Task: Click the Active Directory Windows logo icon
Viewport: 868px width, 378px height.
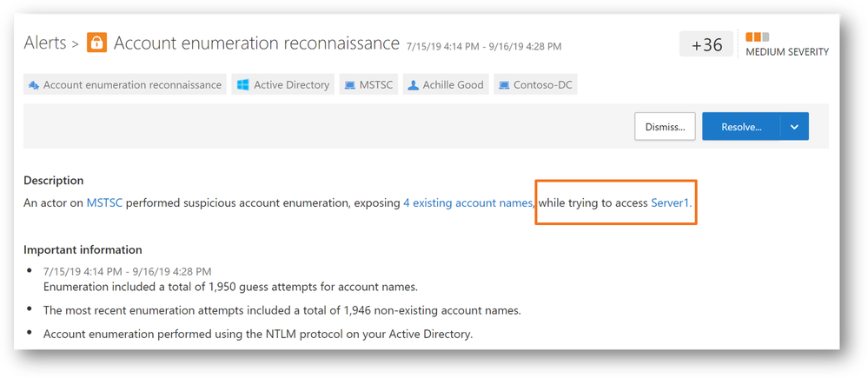Action: tap(243, 85)
